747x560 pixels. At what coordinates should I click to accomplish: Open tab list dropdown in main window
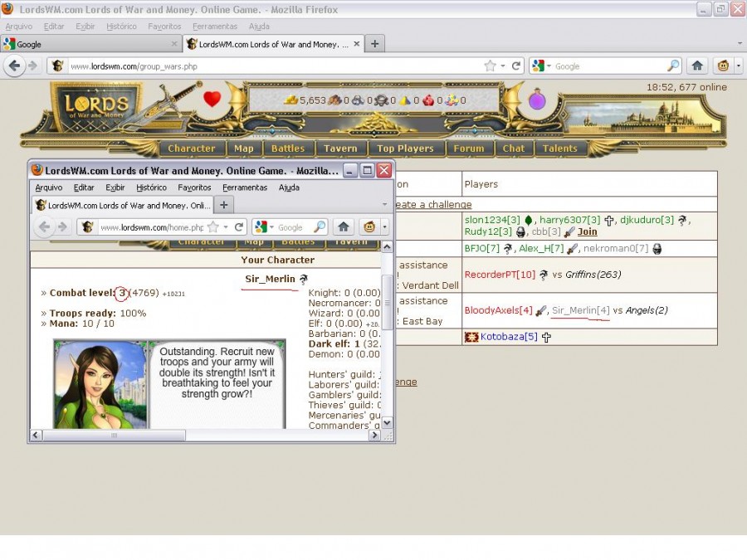coord(740,44)
